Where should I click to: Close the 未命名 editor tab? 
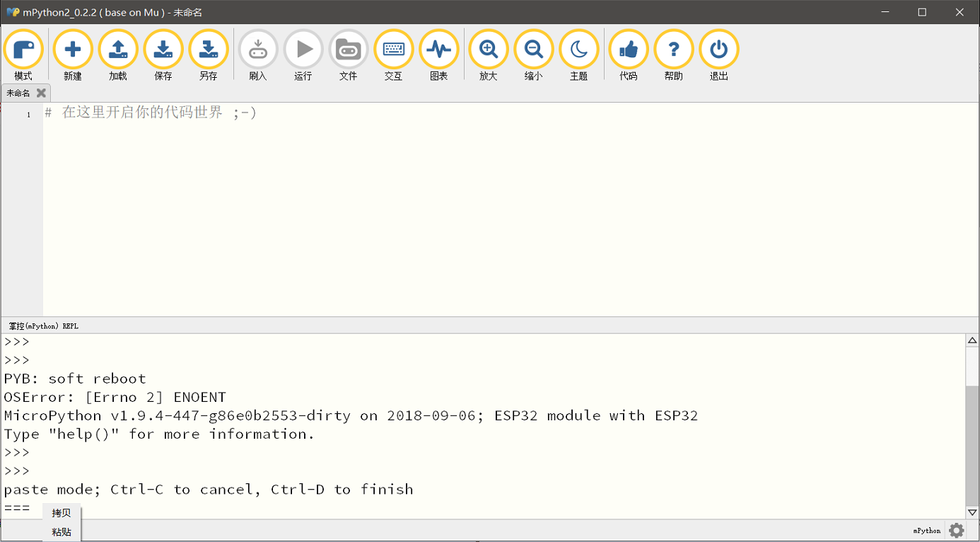41,93
